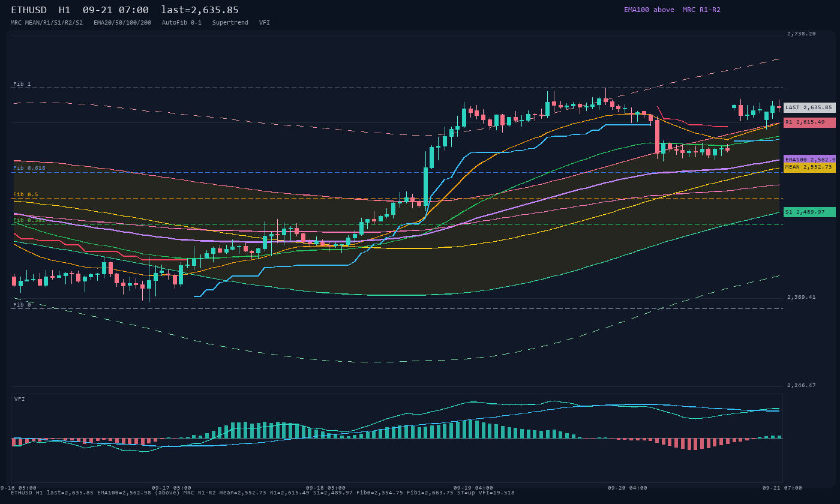840x504 pixels.
Task: Select the 'Fib 1' level label
Action: 22,84
